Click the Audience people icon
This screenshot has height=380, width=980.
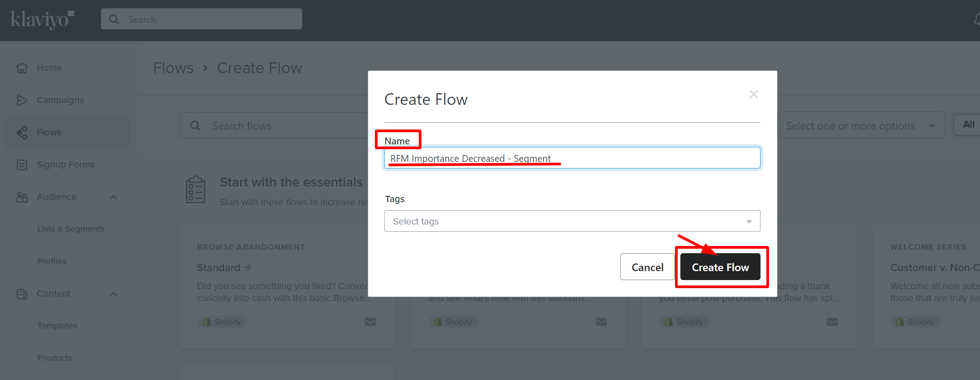tap(22, 197)
